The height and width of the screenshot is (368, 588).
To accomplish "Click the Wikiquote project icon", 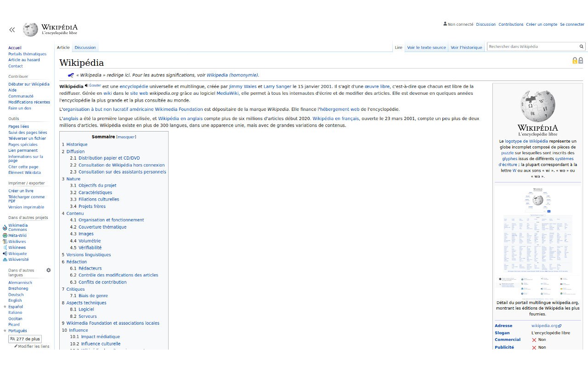I will [x=5, y=253].
